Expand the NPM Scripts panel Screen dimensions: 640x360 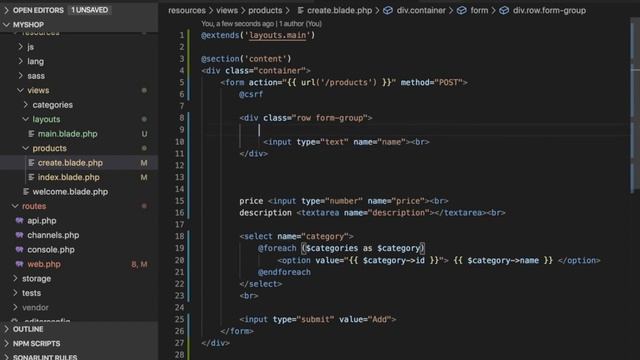[x=36, y=344]
